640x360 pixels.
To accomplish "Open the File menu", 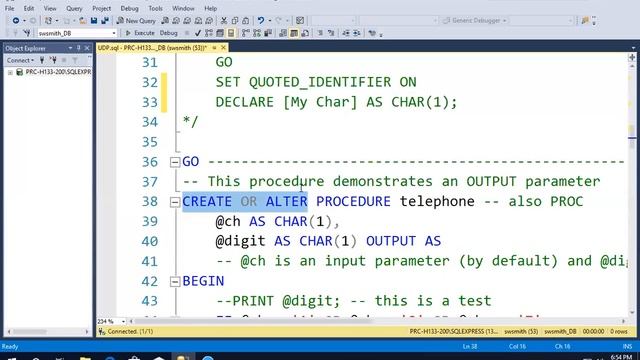I will point(9,8).
